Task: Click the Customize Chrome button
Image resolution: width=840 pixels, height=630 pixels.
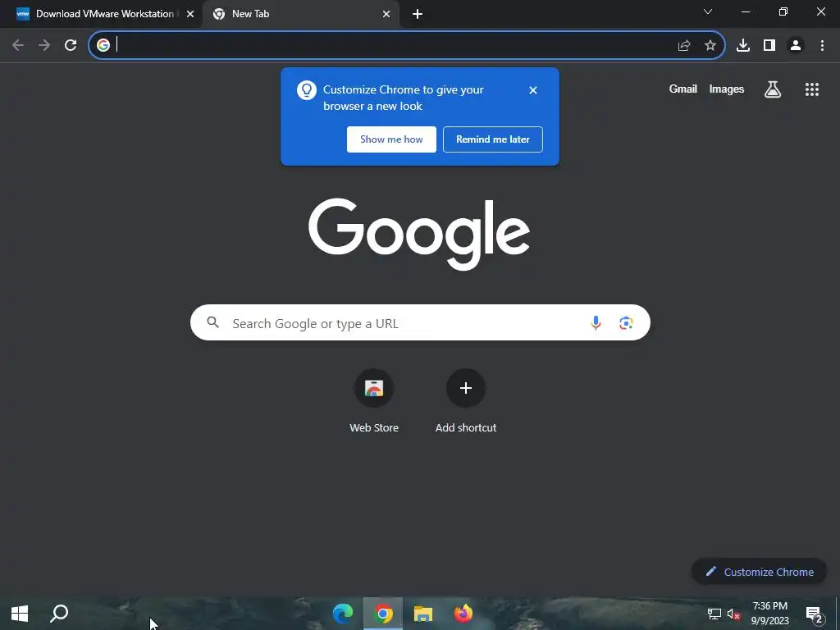Action: click(759, 572)
